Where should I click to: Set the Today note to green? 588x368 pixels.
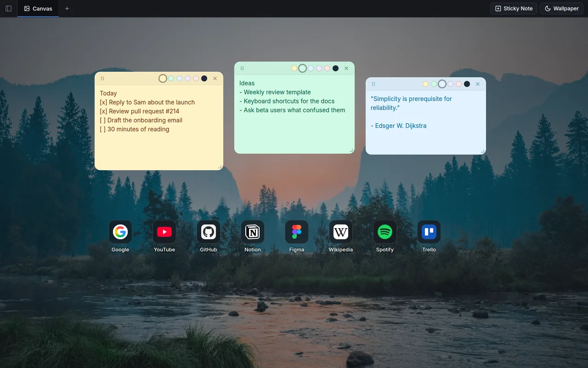[x=171, y=79]
